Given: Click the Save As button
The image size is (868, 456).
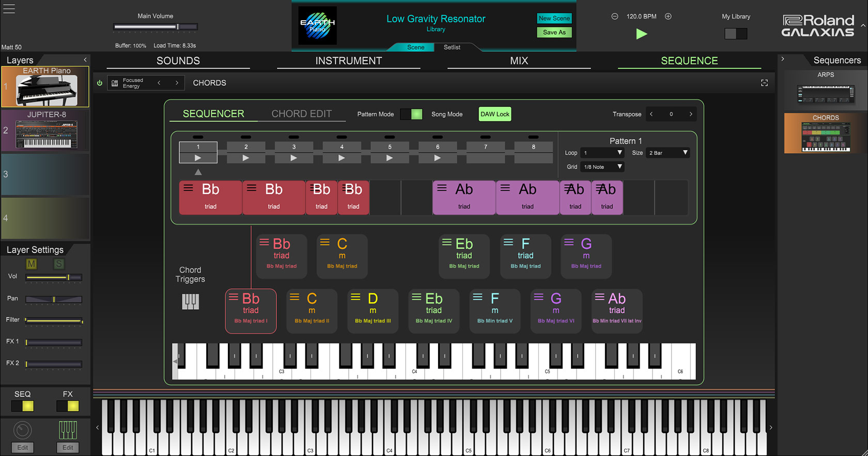Looking at the screenshot, I should pyautogui.click(x=554, y=32).
